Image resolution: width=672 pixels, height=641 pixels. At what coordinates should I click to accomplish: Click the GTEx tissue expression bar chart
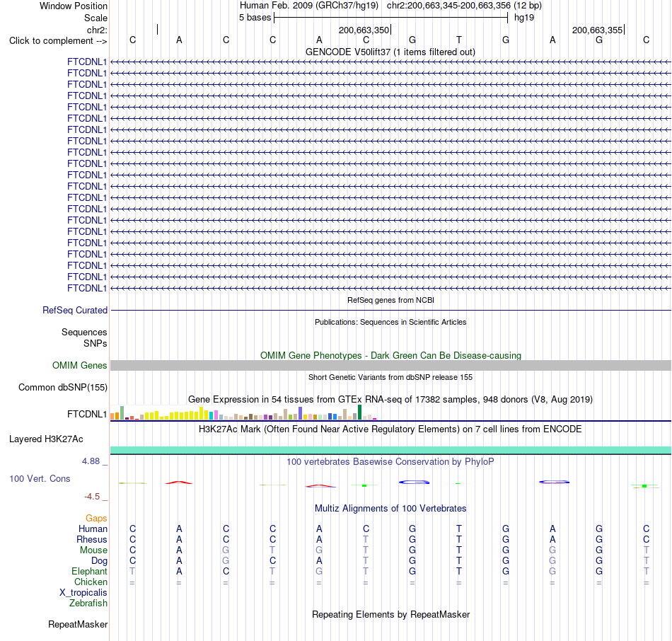[x=243, y=412]
